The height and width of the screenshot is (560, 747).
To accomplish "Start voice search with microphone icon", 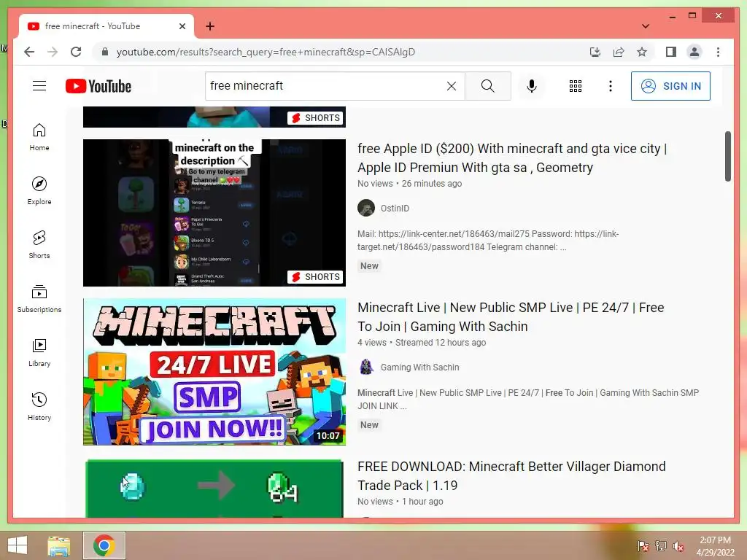I will click(532, 86).
